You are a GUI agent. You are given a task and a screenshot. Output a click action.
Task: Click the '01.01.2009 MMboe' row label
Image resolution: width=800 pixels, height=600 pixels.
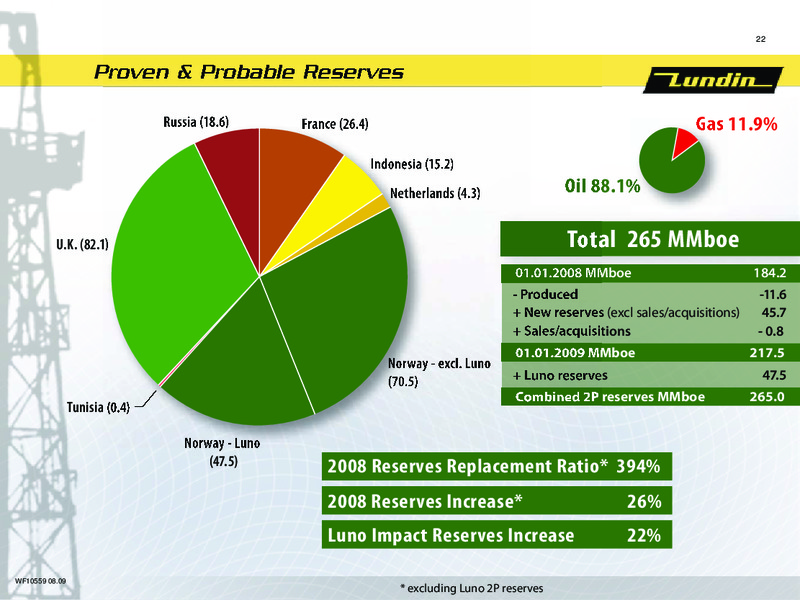point(575,353)
